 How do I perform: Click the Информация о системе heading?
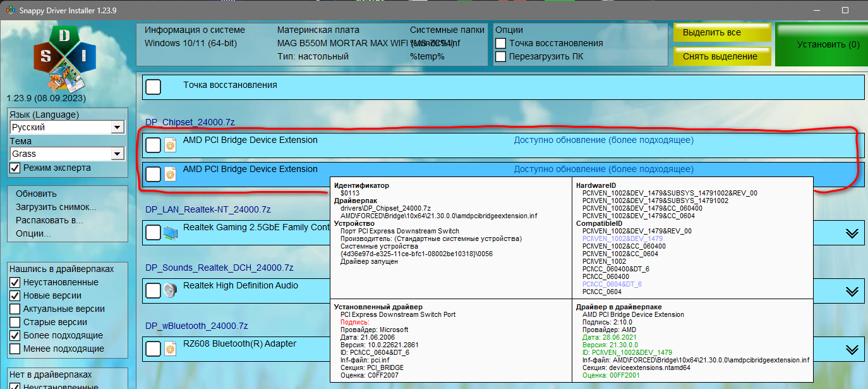(195, 30)
